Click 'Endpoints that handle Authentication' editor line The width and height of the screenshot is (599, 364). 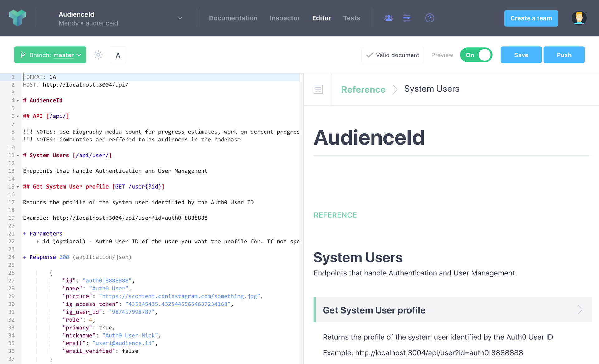[115, 171]
